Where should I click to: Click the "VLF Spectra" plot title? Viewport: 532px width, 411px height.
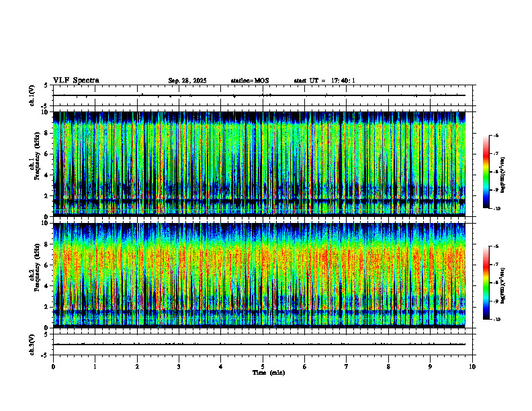76,81
